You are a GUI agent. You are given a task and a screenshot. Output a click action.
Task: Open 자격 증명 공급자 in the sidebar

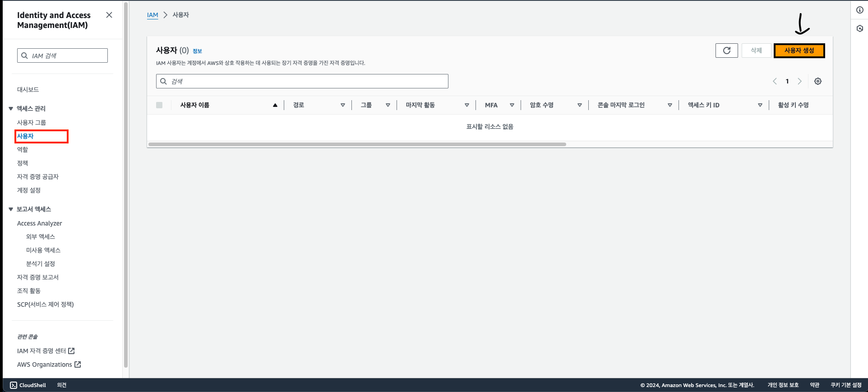point(38,177)
